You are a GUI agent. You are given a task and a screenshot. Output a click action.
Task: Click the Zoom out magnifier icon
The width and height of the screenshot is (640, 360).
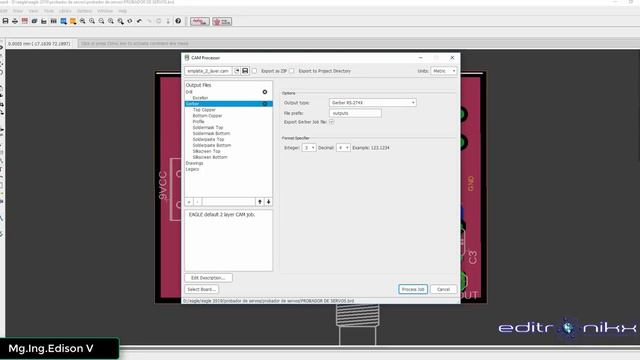click(101, 21)
